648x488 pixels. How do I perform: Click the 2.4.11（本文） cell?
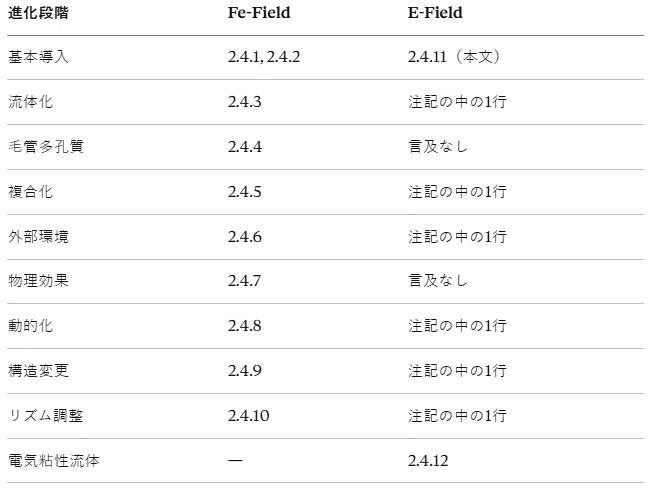pos(454,57)
